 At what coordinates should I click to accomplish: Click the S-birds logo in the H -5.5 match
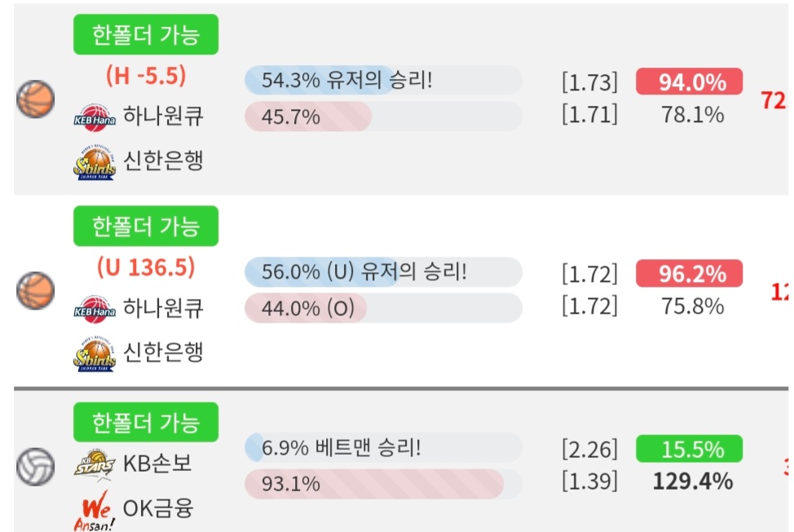point(95,162)
